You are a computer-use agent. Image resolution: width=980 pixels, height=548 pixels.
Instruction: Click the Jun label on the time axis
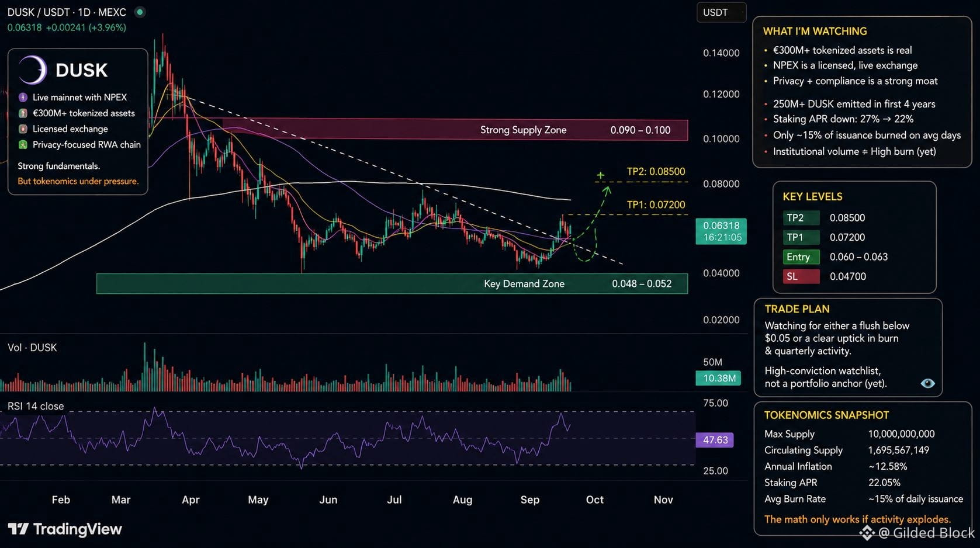328,500
